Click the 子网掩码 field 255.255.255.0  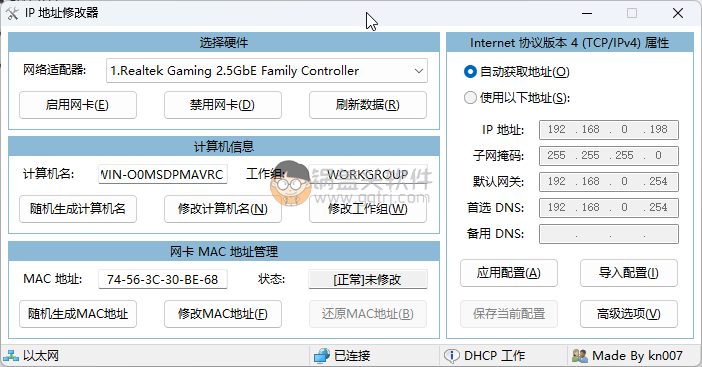pyautogui.click(x=609, y=156)
